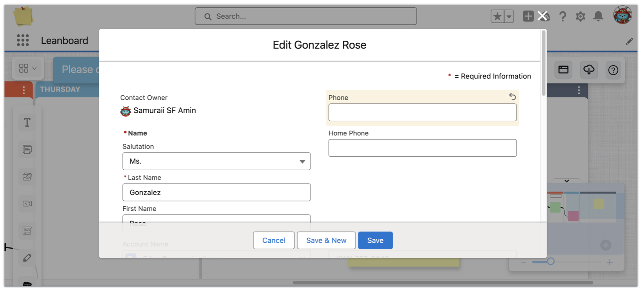Open Setup gear menu
Viewport: 644px width, 293px height.
click(x=580, y=16)
